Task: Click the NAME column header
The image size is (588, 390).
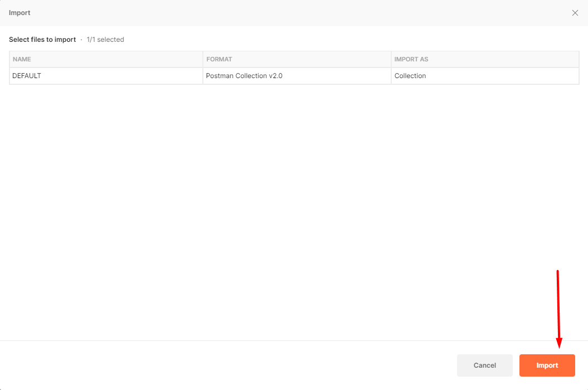Action: (22, 59)
